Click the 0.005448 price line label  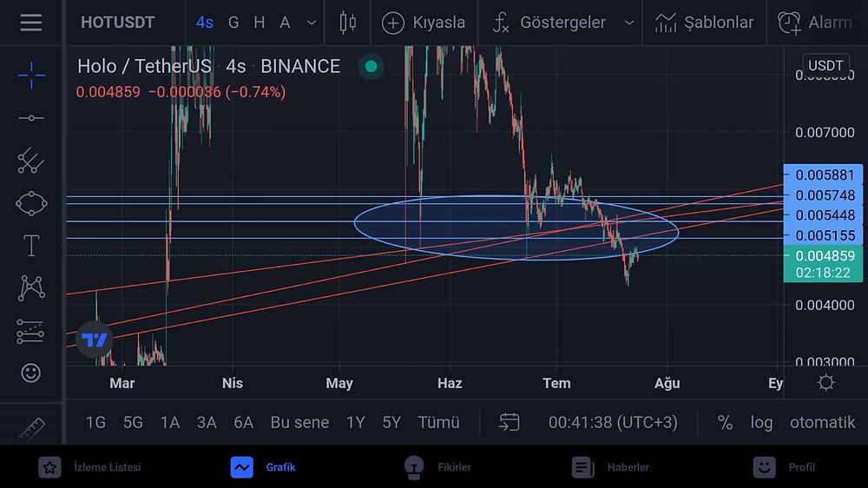coord(823,215)
